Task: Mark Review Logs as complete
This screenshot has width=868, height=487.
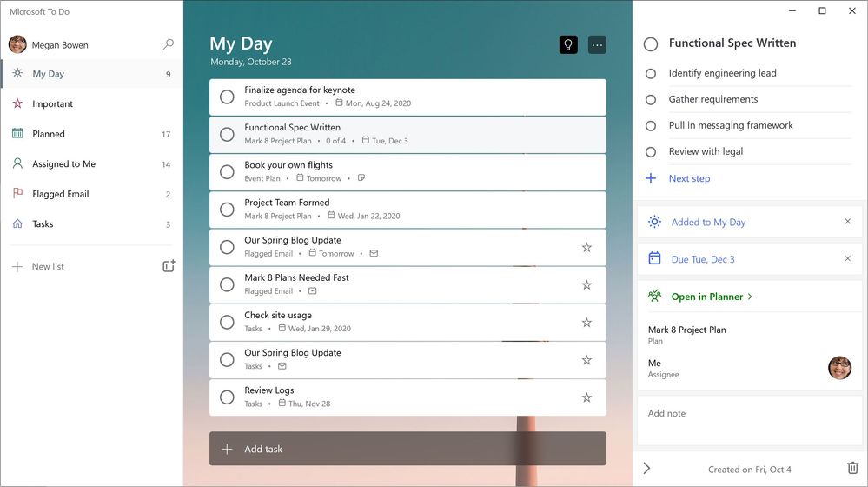Action: point(227,397)
